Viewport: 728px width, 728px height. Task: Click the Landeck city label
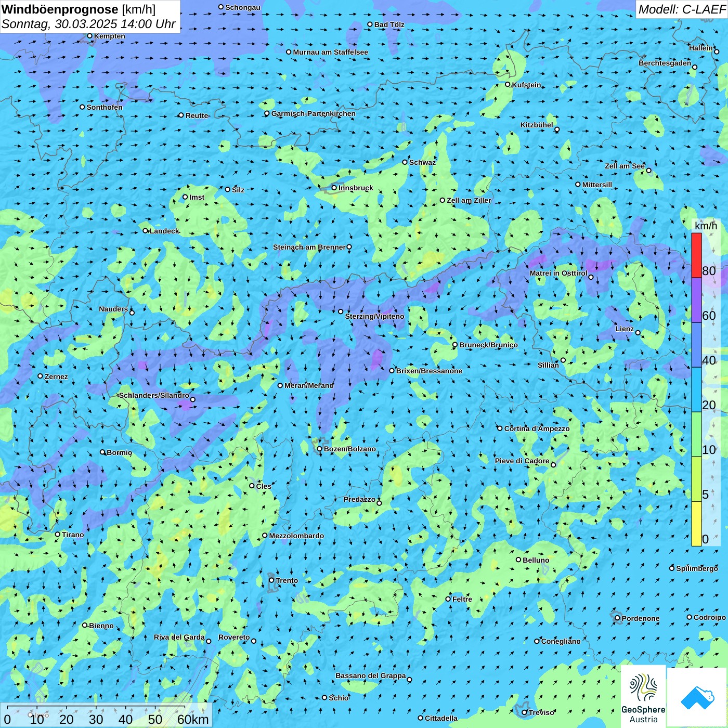164,231
